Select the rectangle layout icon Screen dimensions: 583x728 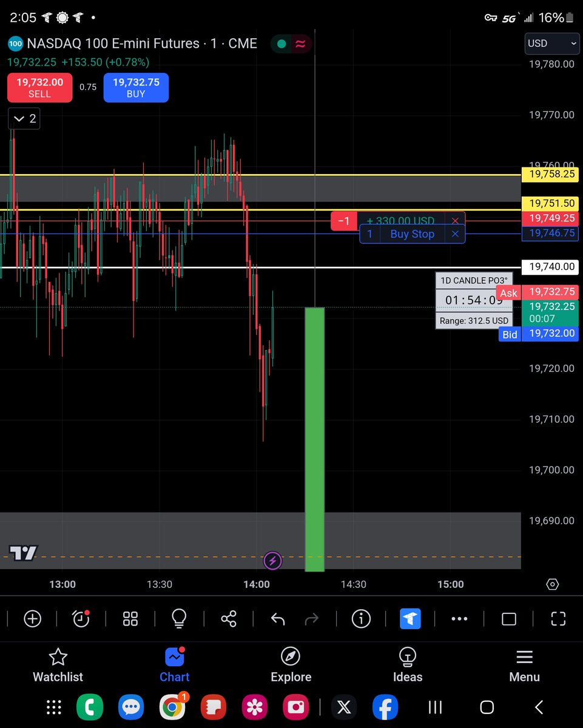pyautogui.click(x=509, y=619)
